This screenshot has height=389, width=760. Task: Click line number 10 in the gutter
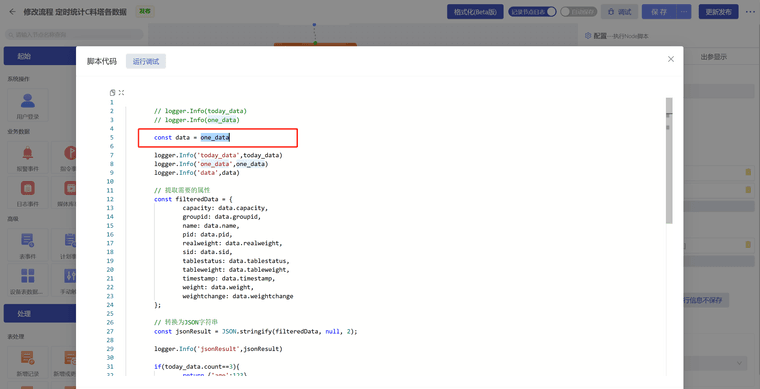click(110, 182)
